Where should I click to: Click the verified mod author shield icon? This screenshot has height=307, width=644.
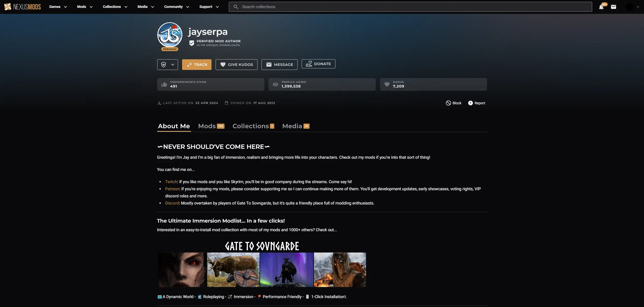(192, 43)
